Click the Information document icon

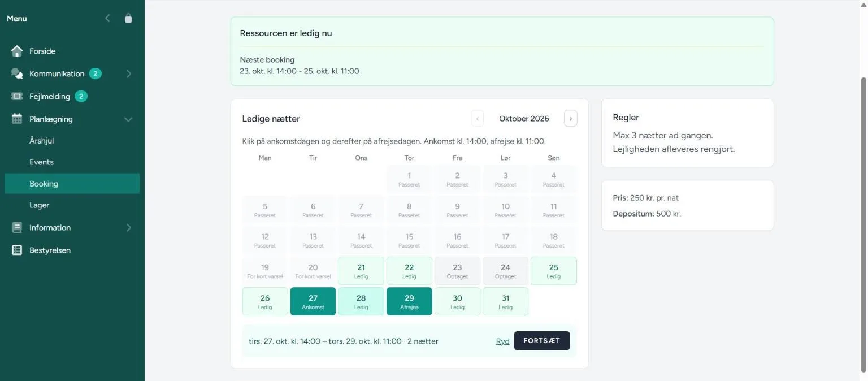17,227
